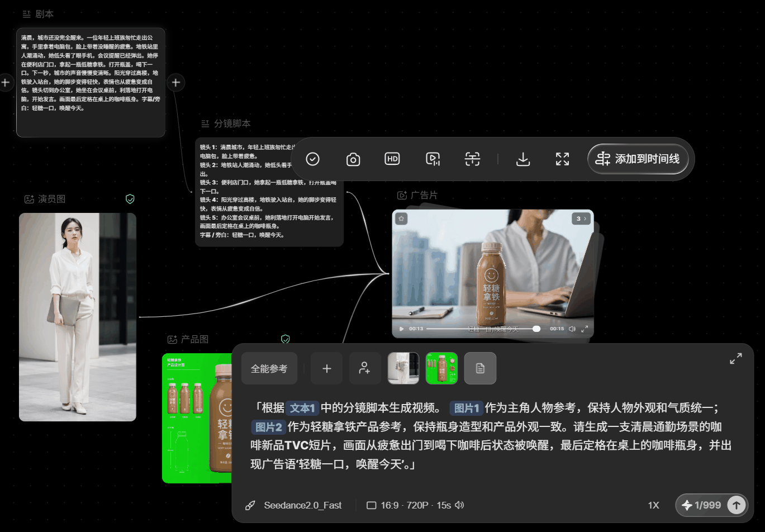The height and width of the screenshot is (532, 765).
Task: Click the 演员图 node title label
Action: pyautogui.click(x=52, y=199)
